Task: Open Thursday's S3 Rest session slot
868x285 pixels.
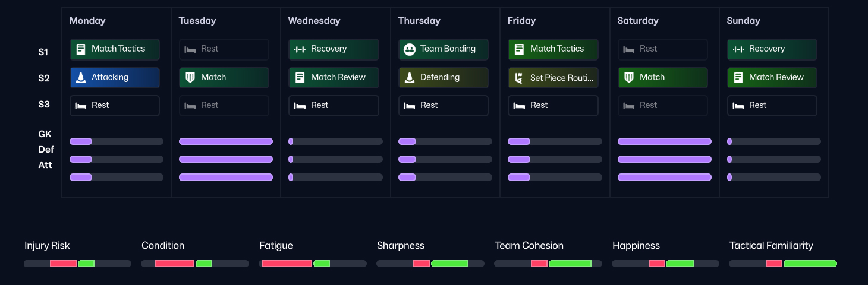Action: tap(443, 106)
